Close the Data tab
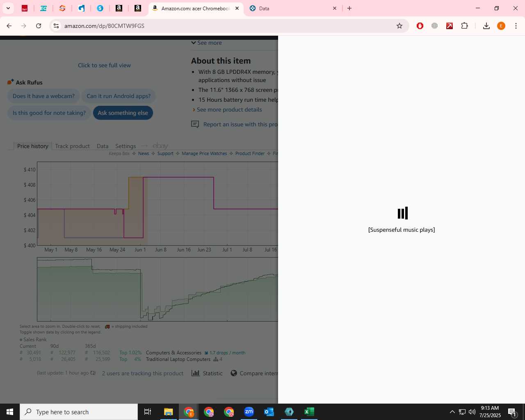 point(335,8)
